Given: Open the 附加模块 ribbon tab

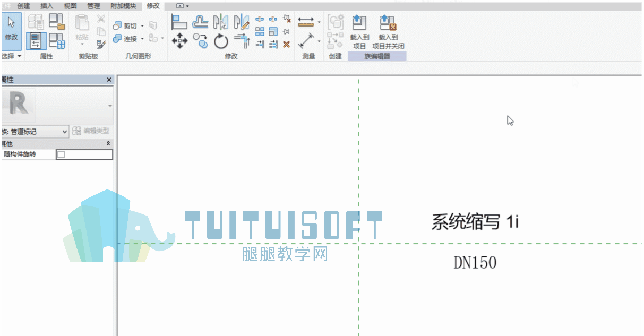Looking at the screenshot, I should (x=123, y=6).
